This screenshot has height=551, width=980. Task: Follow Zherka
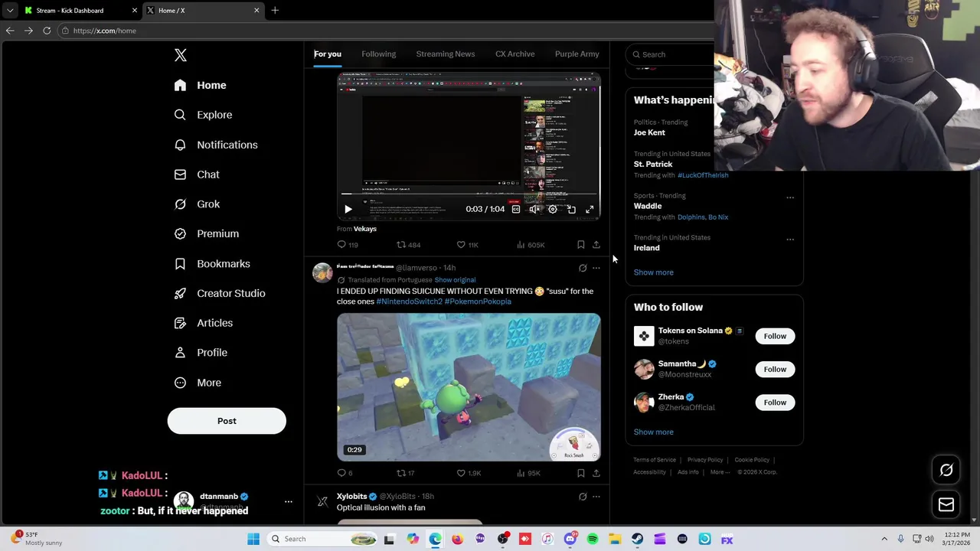[775, 403]
